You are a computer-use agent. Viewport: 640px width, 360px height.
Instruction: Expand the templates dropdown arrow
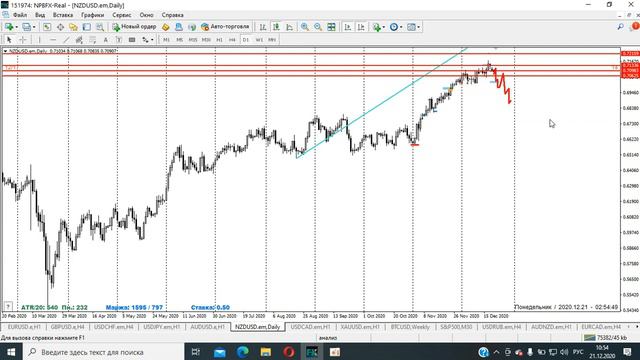[419, 27]
